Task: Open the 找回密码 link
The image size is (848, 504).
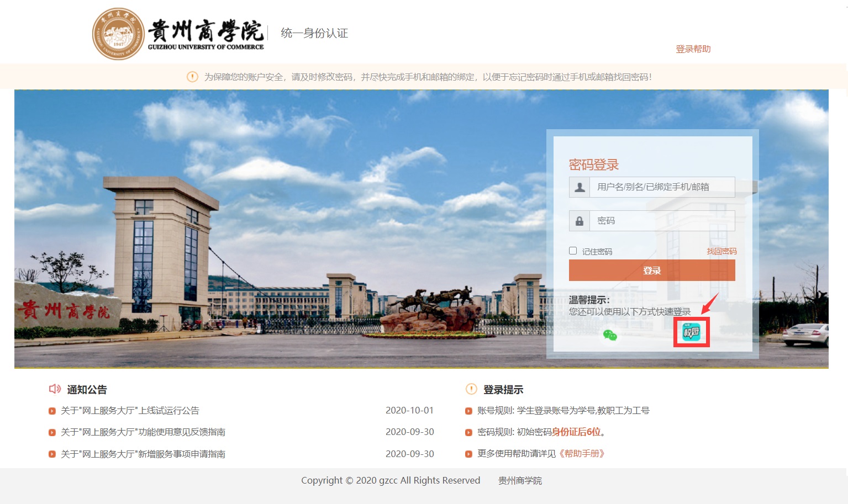Action: click(721, 251)
